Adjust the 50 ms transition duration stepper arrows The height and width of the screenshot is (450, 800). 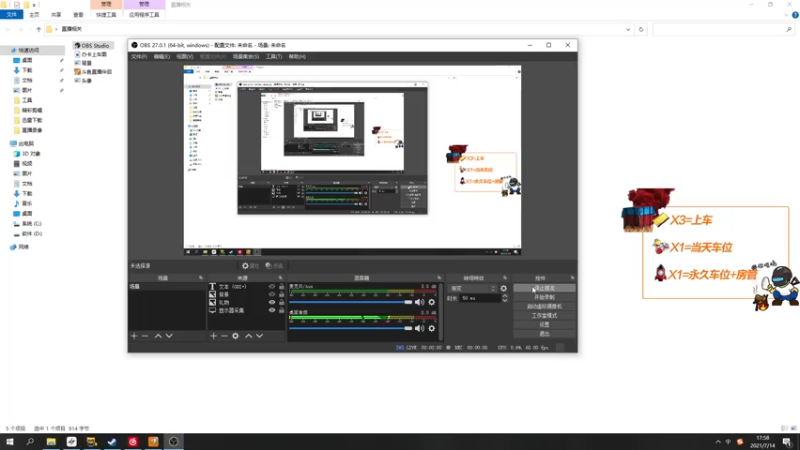click(505, 298)
